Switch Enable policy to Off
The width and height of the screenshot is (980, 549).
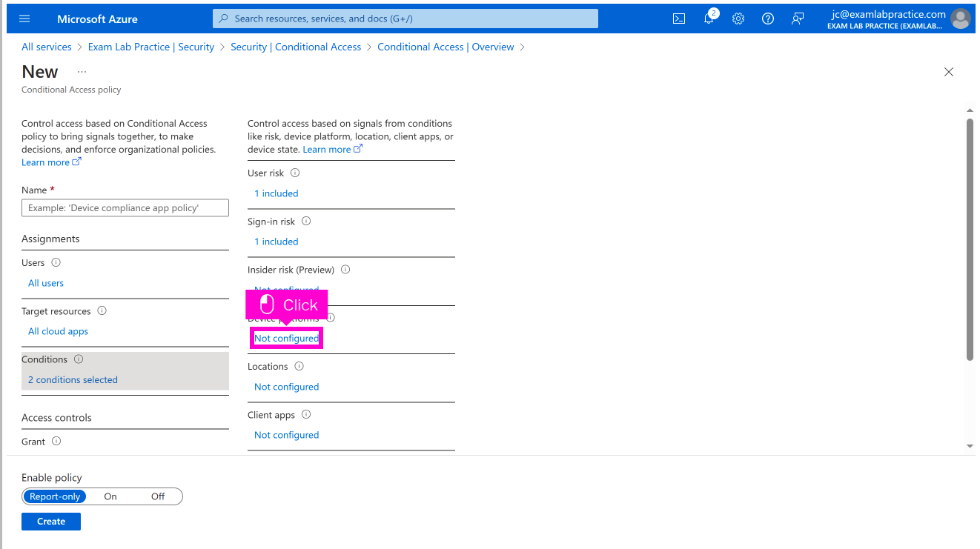[x=158, y=496]
